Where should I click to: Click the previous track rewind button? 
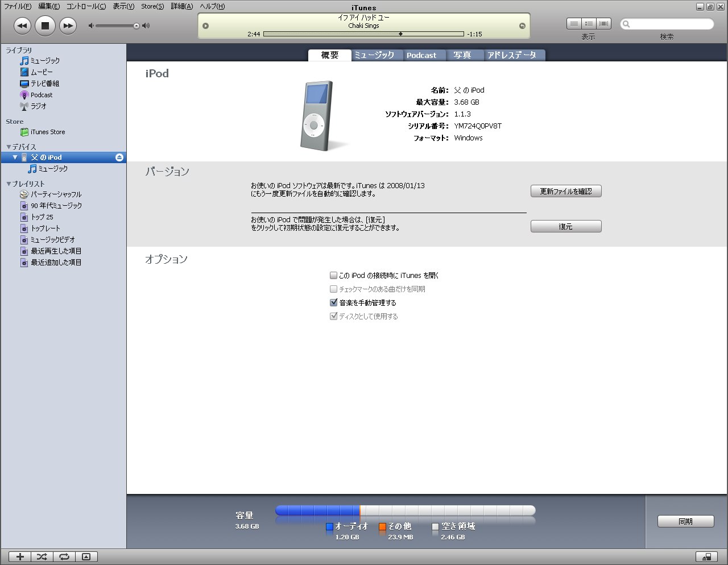(x=22, y=26)
